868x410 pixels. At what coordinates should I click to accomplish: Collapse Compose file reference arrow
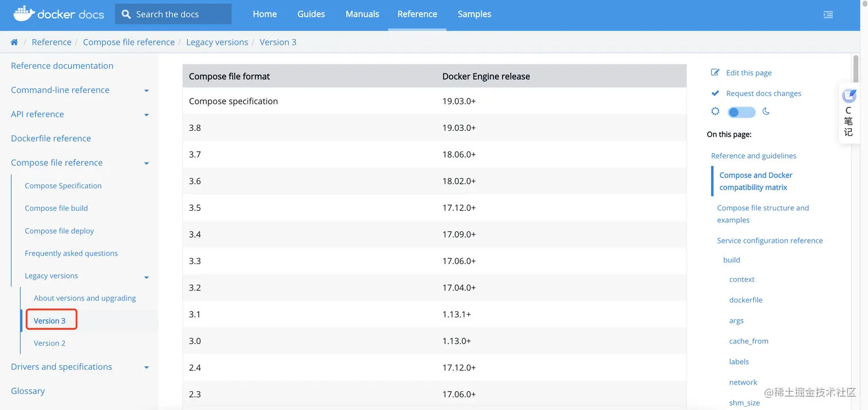146,164
